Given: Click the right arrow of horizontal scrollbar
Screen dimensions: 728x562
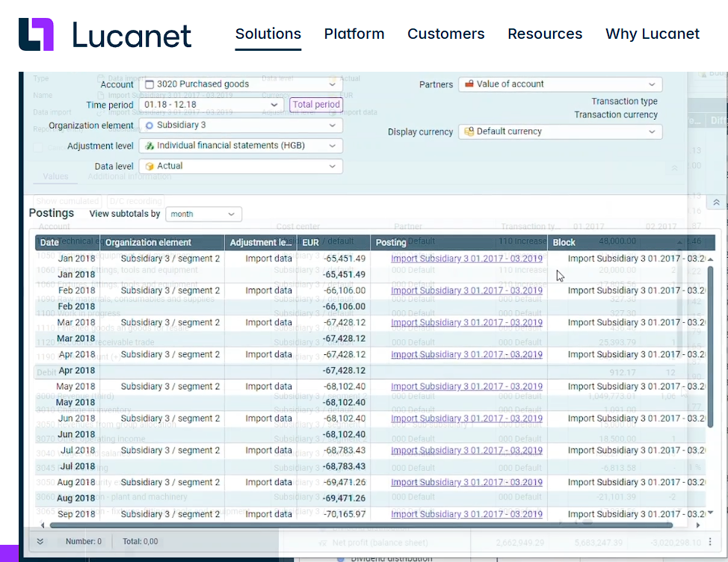Looking at the screenshot, I should click(x=697, y=525).
